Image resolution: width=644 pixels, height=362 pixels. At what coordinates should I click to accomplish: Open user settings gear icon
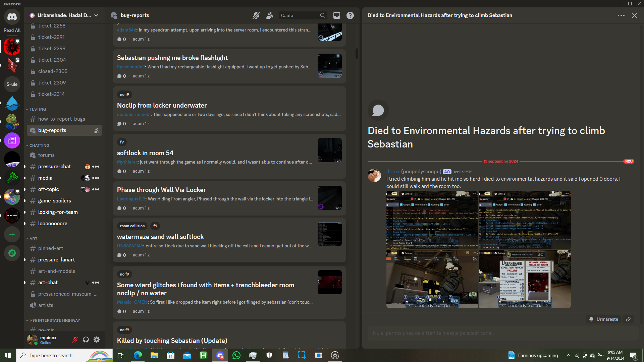point(97,340)
